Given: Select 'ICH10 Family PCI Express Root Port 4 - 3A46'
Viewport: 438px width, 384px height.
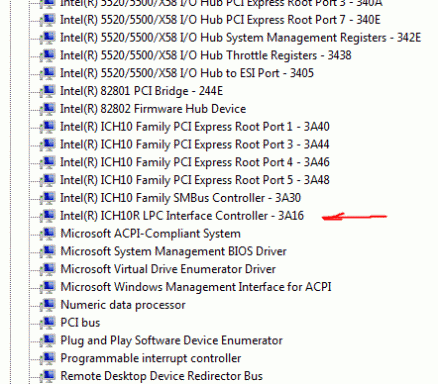Looking at the screenshot, I should [x=195, y=163].
